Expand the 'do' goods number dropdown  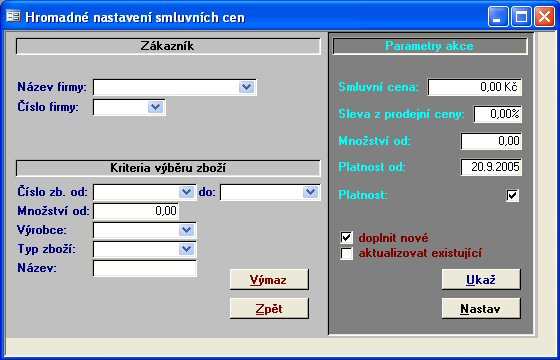pyautogui.click(x=310, y=192)
